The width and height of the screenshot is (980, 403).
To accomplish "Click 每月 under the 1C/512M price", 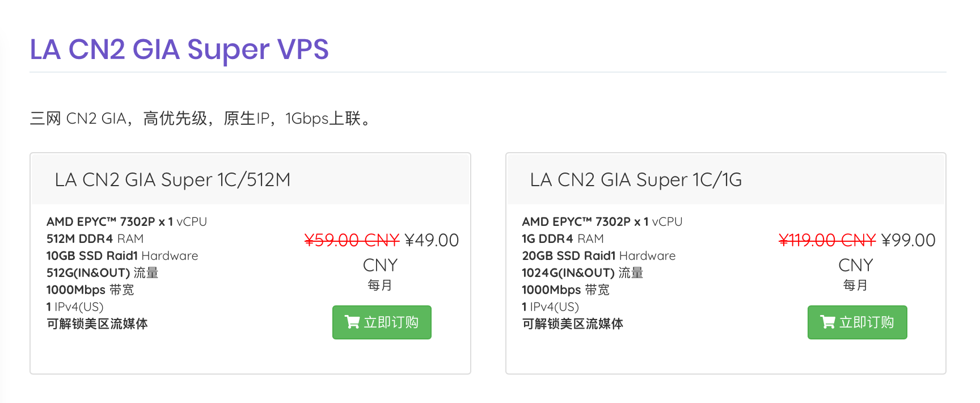I will point(380,285).
